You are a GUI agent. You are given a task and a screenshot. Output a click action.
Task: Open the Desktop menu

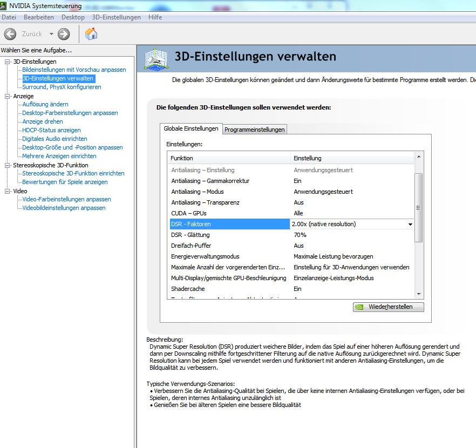(x=73, y=17)
